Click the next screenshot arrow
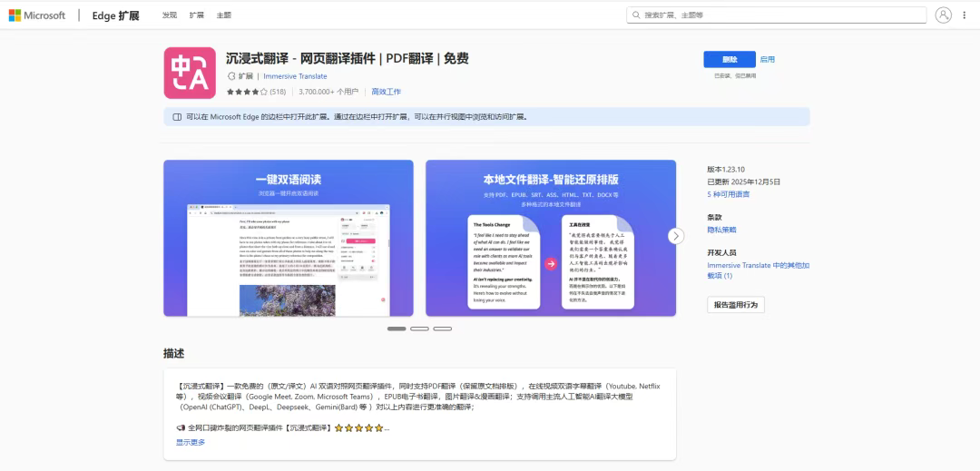This screenshot has width=980, height=471. (x=676, y=236)
